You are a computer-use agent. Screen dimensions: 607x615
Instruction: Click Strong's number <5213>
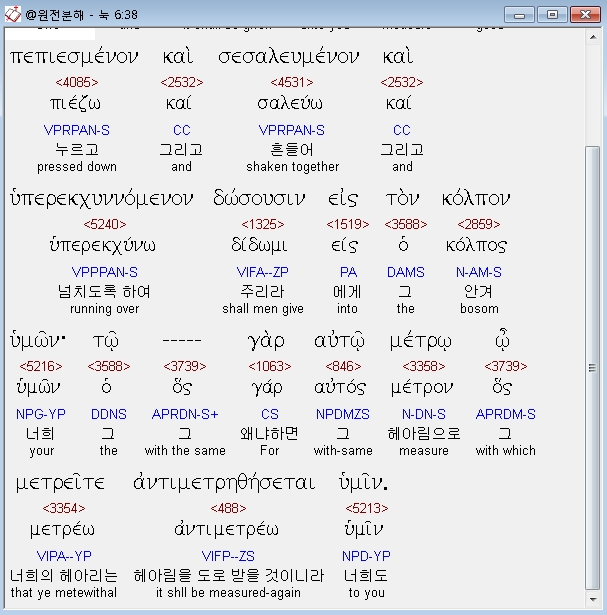tap(367, 508)
